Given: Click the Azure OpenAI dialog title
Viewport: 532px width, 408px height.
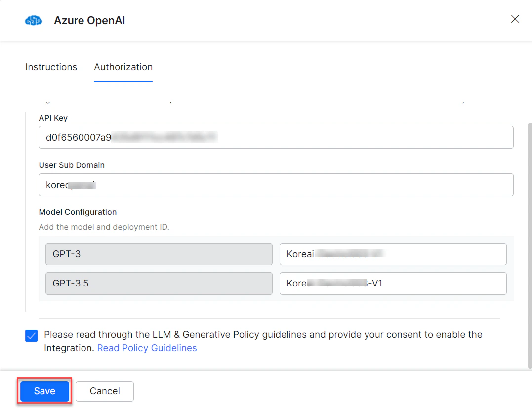Looking at the screenshot, I should [x=89, y=20].
